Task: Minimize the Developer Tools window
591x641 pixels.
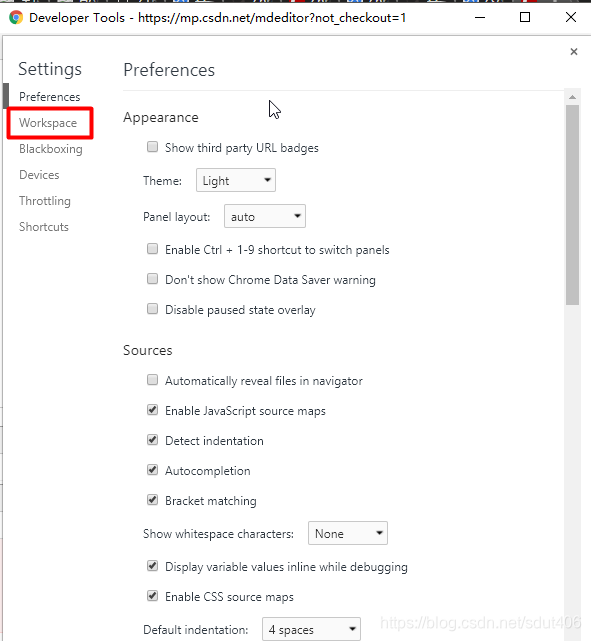Action: coord(480,18)
